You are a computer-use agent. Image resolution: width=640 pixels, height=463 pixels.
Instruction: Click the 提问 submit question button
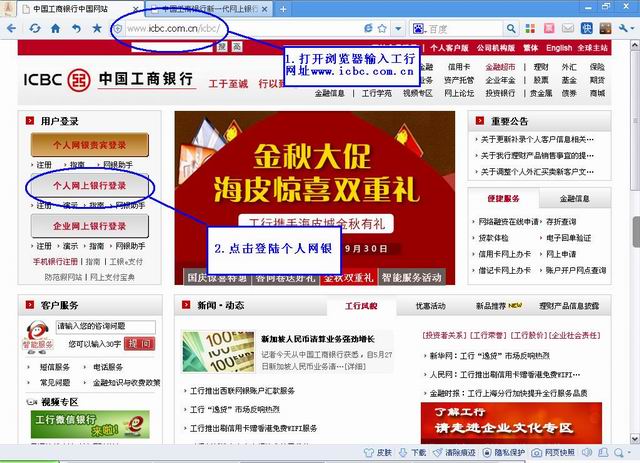(x=139, y=343)
